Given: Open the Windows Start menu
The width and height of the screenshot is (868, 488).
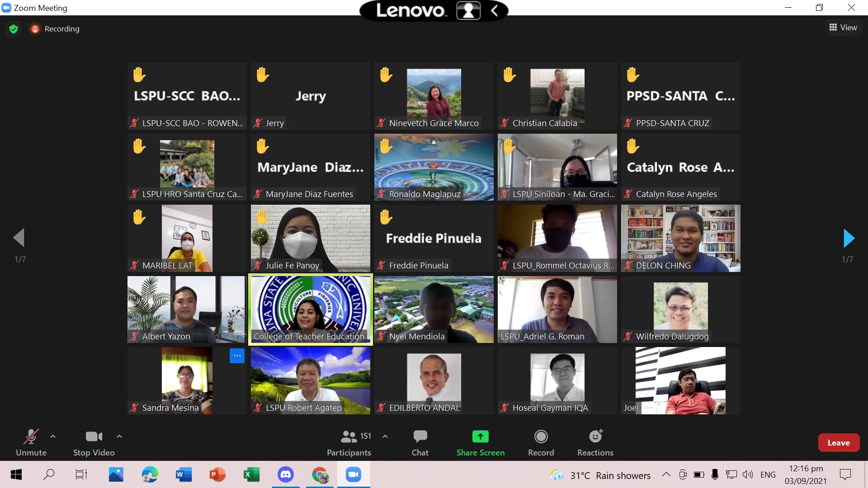Looking at the screenshot, I should pos(16,474).
